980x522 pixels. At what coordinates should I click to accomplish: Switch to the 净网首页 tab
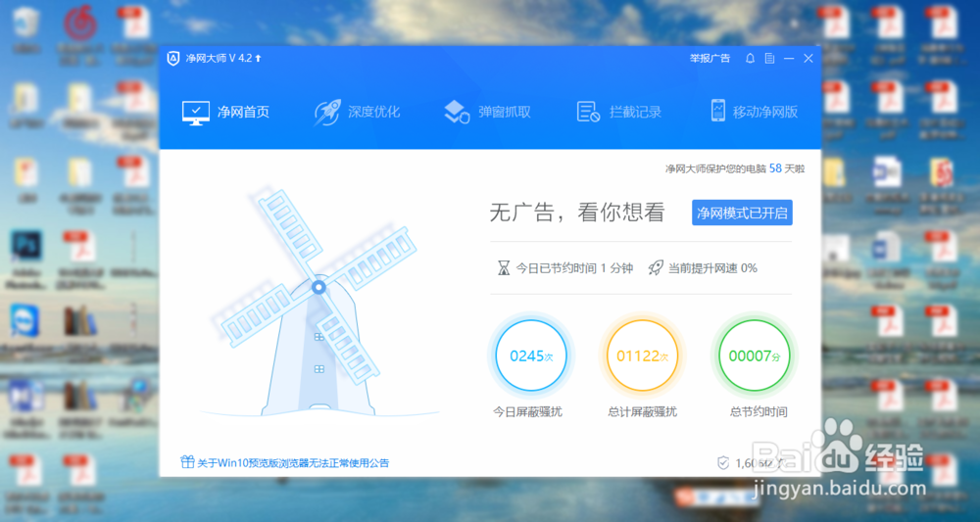point(225,113)
